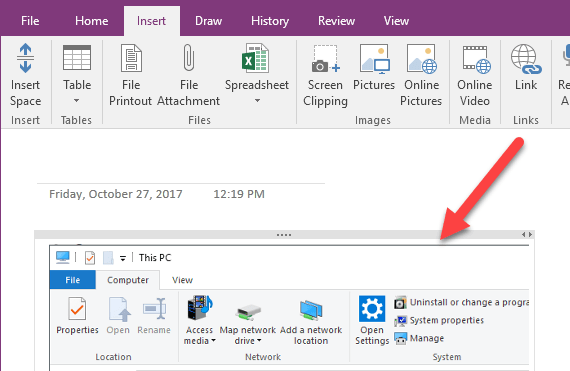Open the Spreadsheet dropdown arrow
Screen dimensions: 570x371
click(257, 101)
